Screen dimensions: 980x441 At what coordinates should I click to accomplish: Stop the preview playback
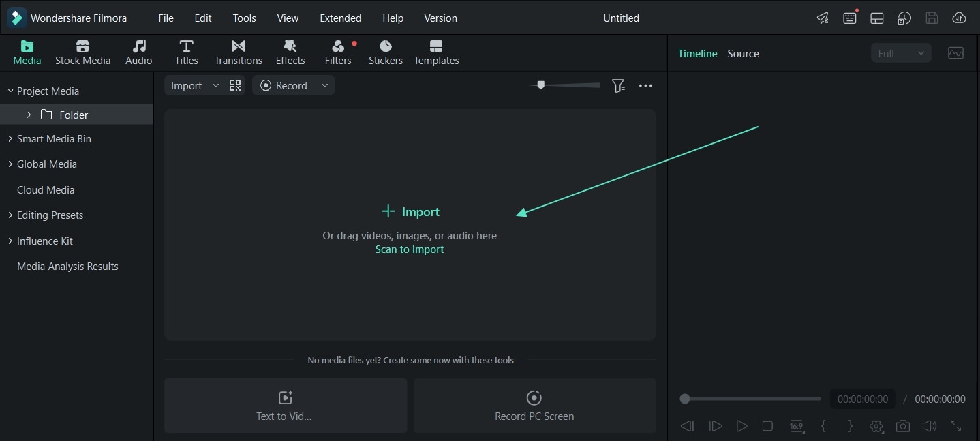pos(767,426)
